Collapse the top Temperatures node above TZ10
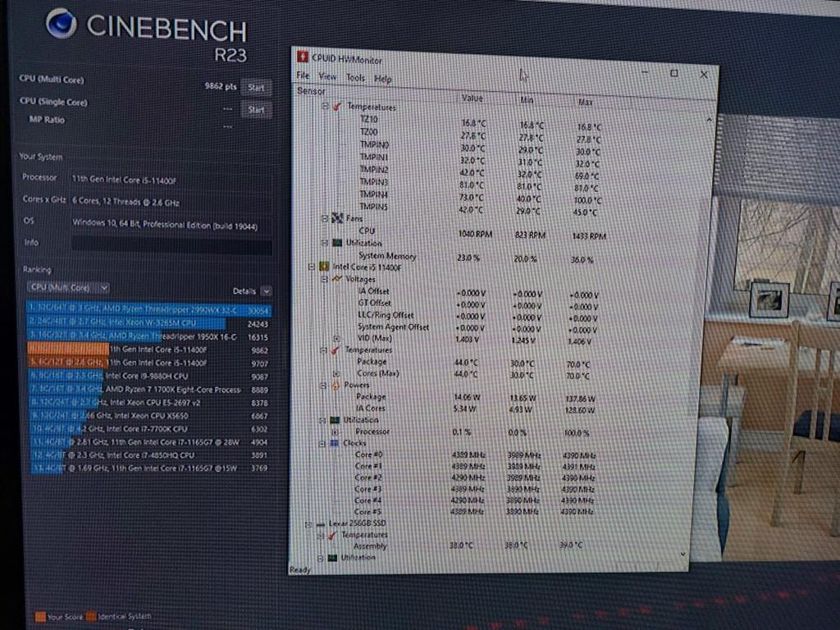This screenshot has width=840, height=630. [x=325, y=106]
